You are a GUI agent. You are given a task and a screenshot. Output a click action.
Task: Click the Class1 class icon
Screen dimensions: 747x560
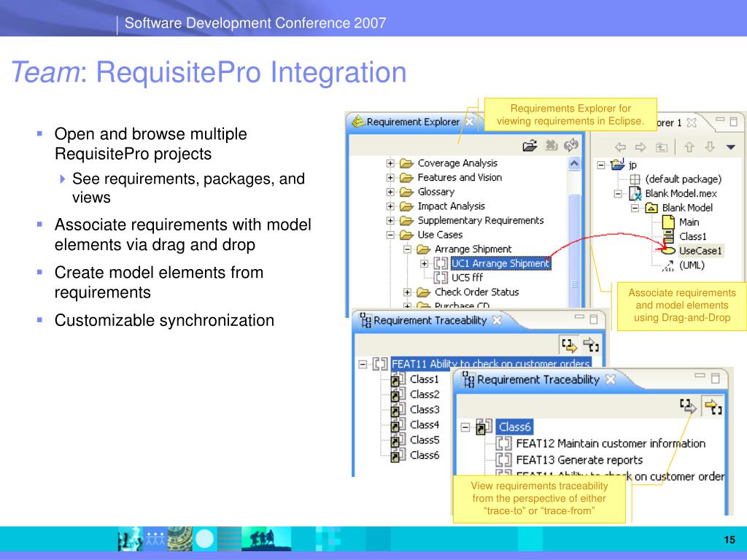click(669, 236)
